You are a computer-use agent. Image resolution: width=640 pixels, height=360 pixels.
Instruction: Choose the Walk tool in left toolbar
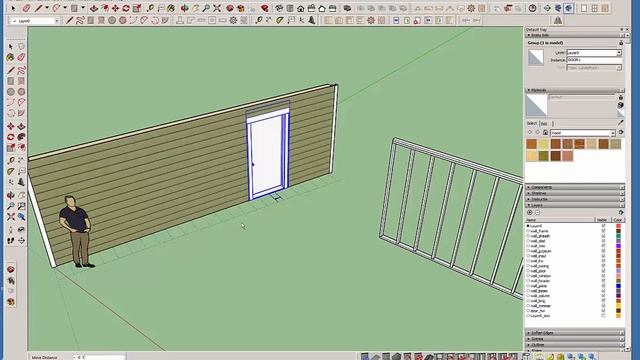(11, 240)
